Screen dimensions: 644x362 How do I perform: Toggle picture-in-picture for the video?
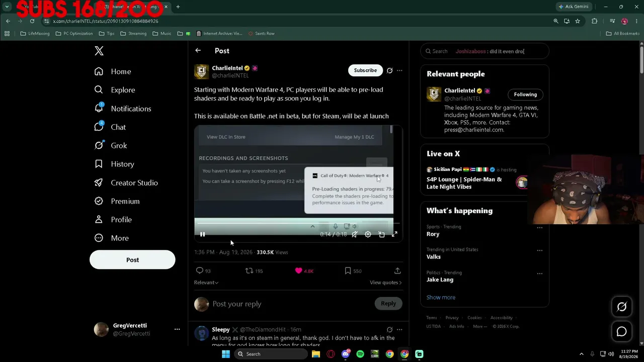381,234
